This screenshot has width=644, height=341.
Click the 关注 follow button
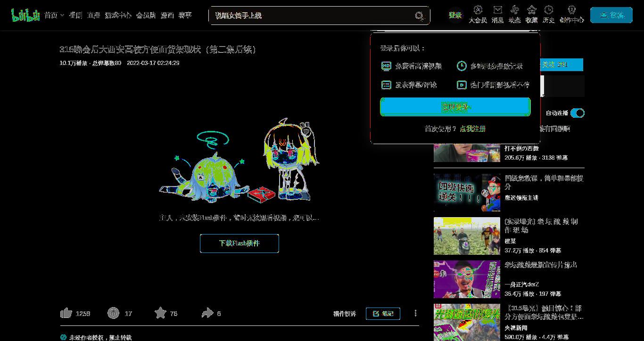pyautogui.click(x=561, y=65)
